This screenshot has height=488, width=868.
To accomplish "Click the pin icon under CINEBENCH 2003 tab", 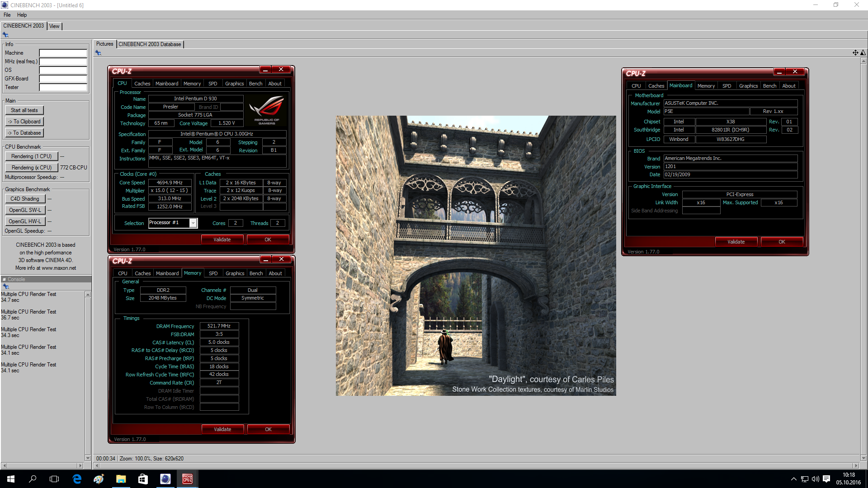I will click(5, 35).
